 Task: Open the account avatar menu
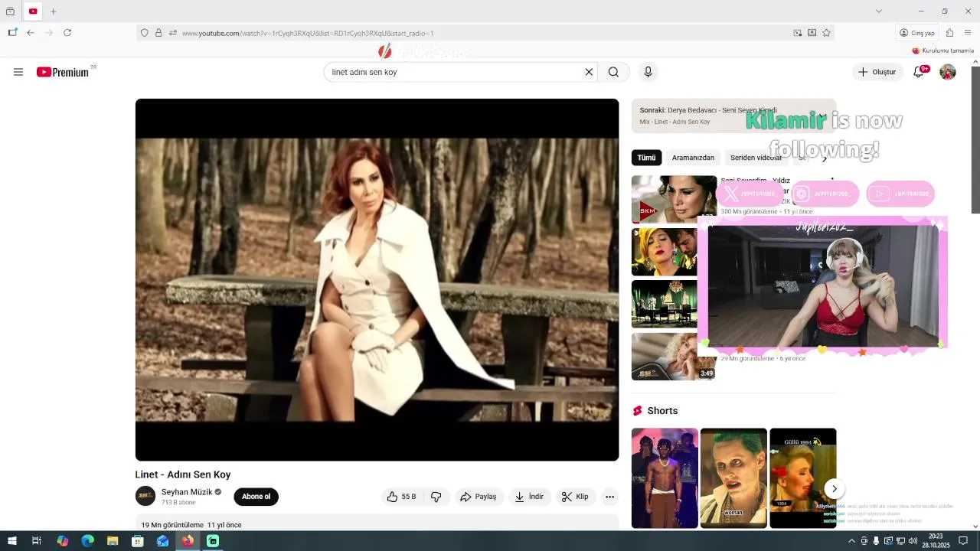click(x=948, y=72)
